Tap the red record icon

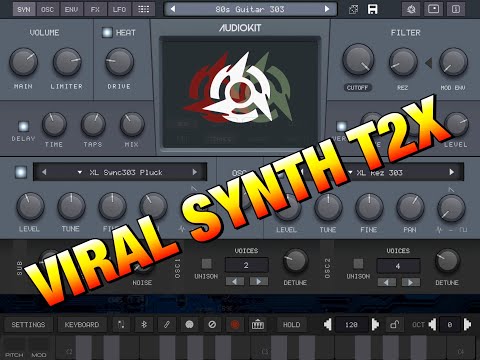tap(235, 324)
